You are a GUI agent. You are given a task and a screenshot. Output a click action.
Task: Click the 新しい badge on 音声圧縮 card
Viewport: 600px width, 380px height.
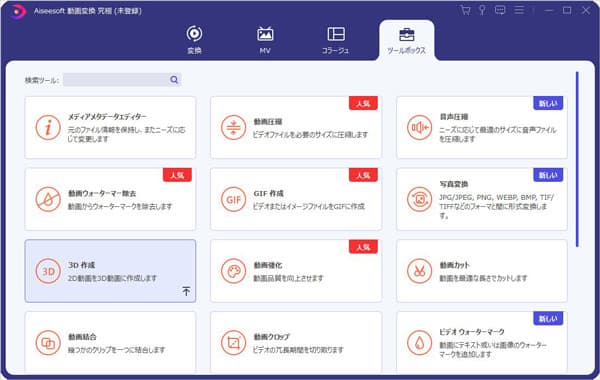pos(548,103)
